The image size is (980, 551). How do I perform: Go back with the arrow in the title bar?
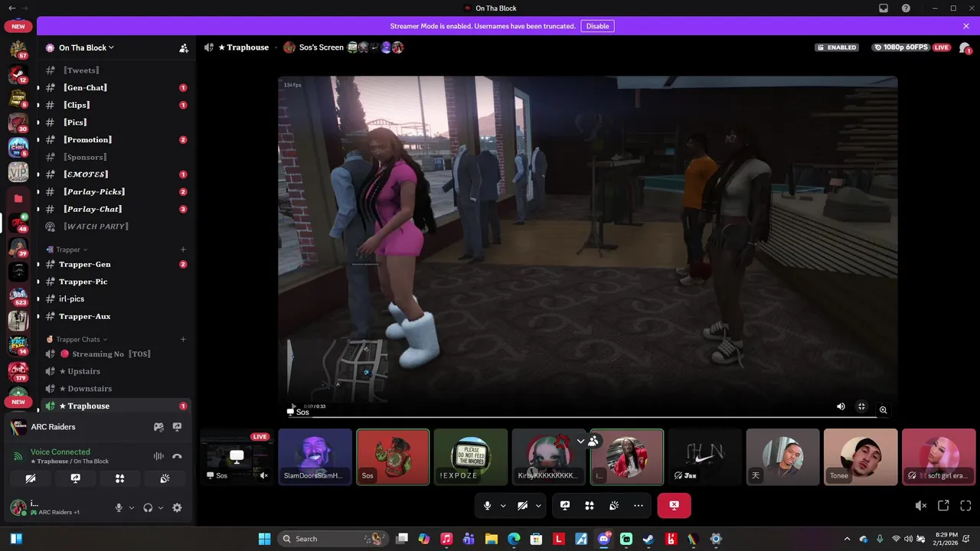(11, 8)
